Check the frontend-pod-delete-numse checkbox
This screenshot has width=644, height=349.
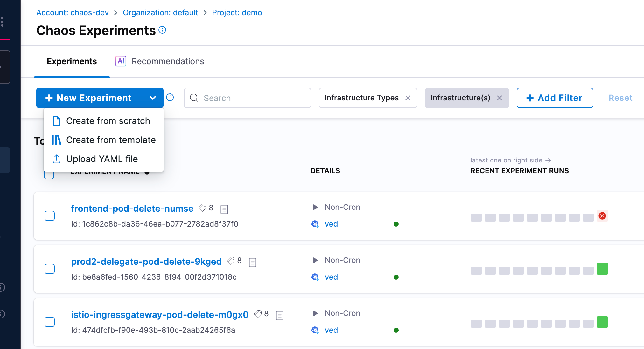click(50, 216)
